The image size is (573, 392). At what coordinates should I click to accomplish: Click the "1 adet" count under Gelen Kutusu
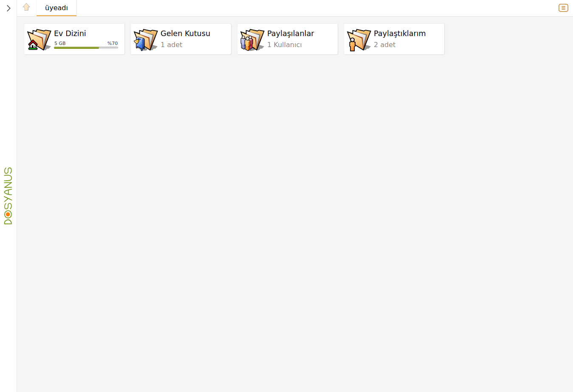171,45
